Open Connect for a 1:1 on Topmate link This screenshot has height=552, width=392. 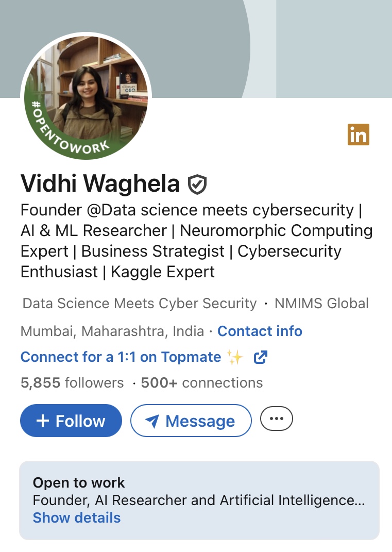tap(121, 357)
